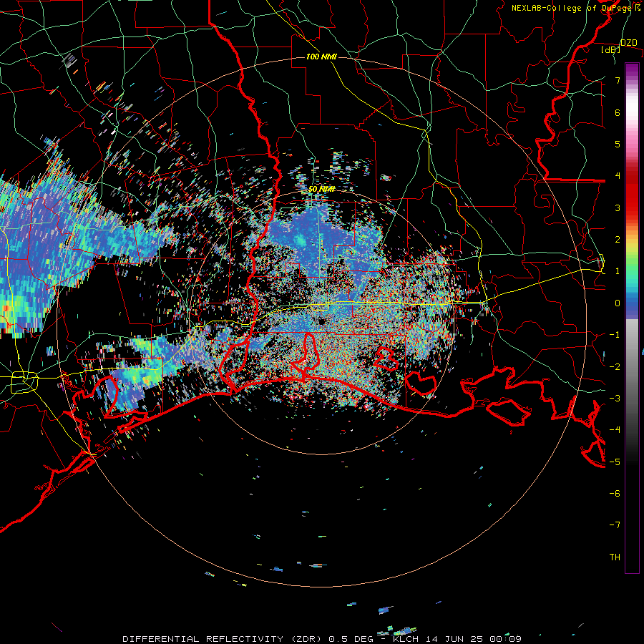Click the '7' value on the color scale
This screenshot has height=644, width=644.
[618, 80]
